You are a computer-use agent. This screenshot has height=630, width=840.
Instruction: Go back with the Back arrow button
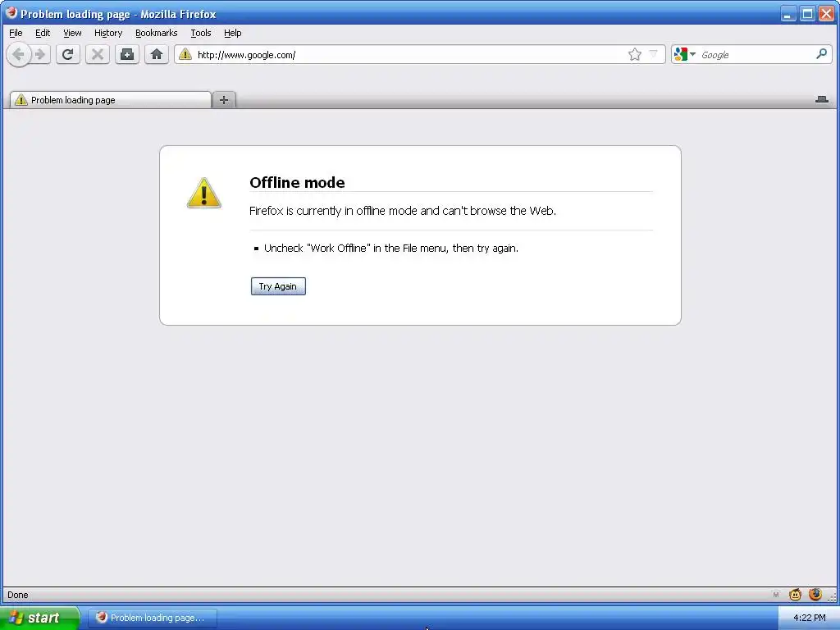coord(18,55)
